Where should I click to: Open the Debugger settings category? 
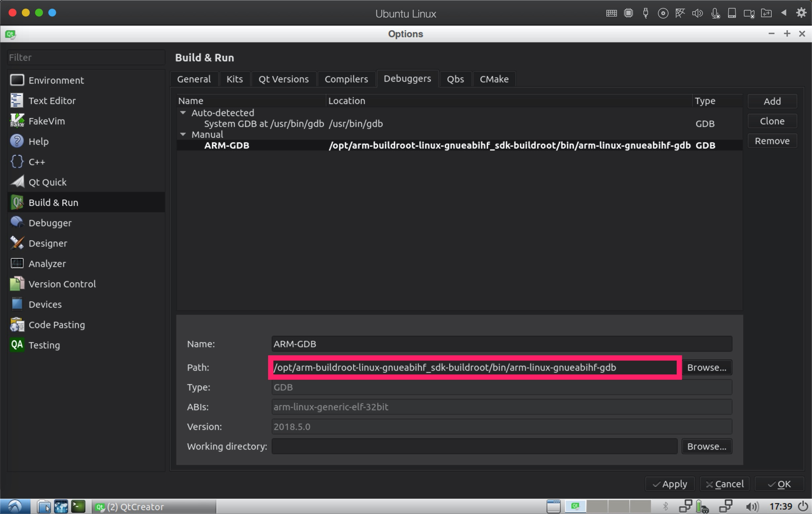tap(86, 223)
